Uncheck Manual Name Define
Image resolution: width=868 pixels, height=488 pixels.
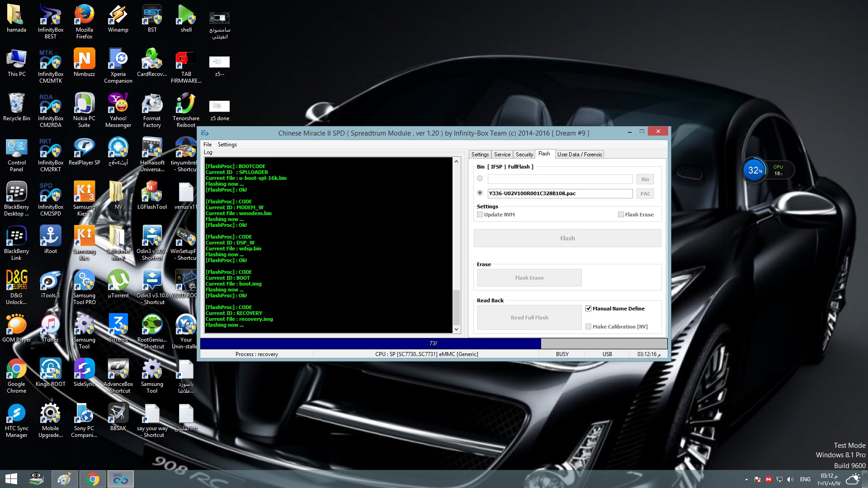(x=588, y=309)
